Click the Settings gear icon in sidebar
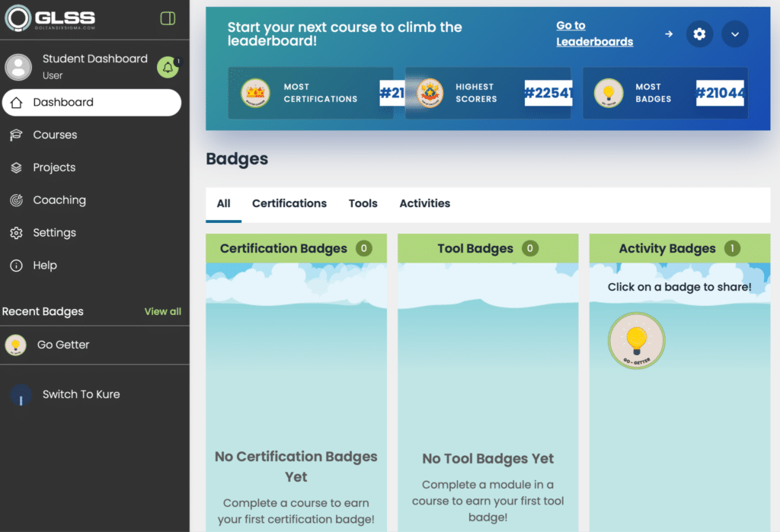Image resolution: width=780 pixels, height=532 pixels. (x=17, y=233)
